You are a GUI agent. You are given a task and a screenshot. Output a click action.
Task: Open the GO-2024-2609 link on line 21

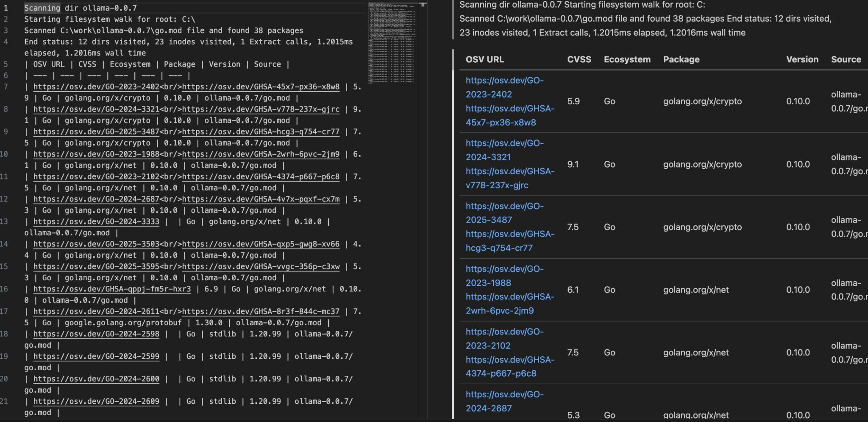pyautogui.click(x=96, y=401)
